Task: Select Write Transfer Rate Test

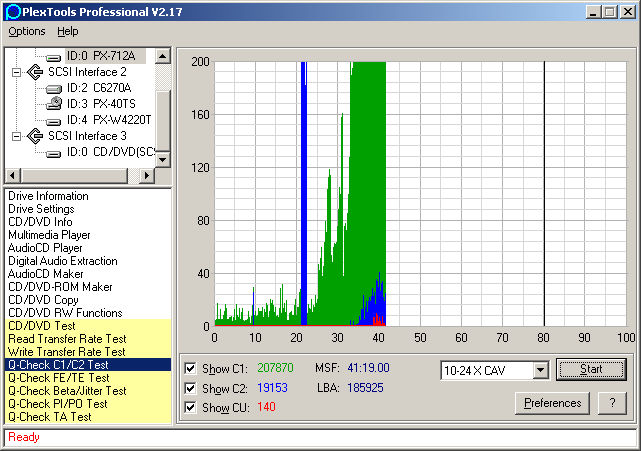Action: coord(88,352)
